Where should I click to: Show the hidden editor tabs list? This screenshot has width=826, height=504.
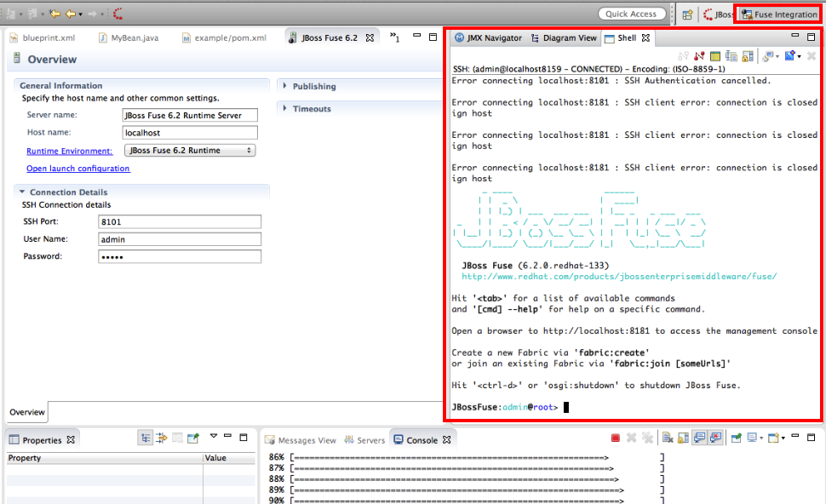tap(394, 37)
